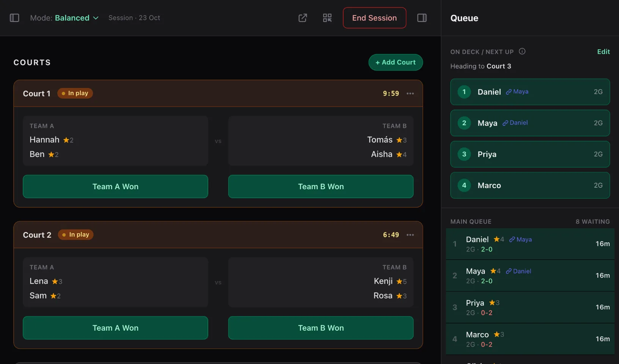Open the Court 2 three-dot options menu
Image resolution: width=619 pixels, height=364 pixels.
click(x=410, y=235)
